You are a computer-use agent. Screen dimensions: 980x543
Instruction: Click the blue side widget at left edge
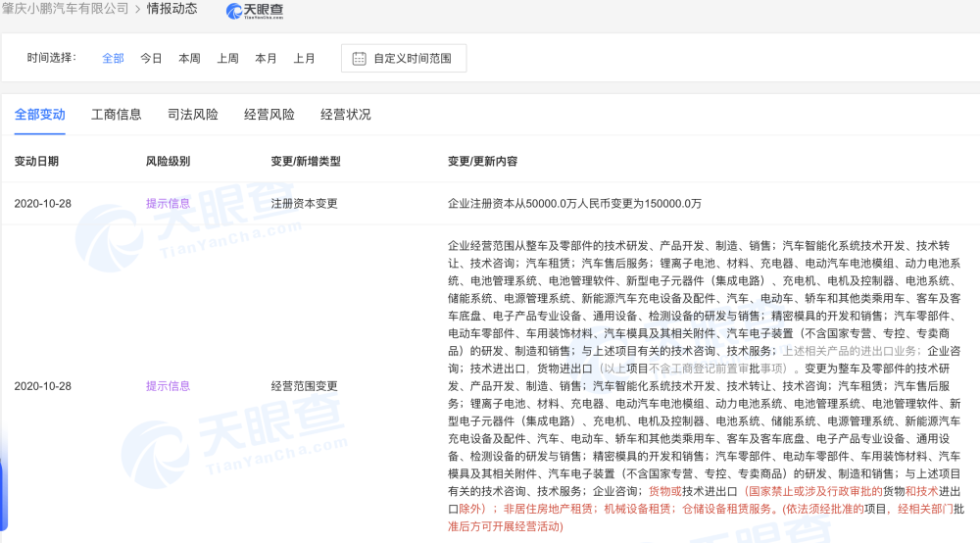(x=3, y=481)
